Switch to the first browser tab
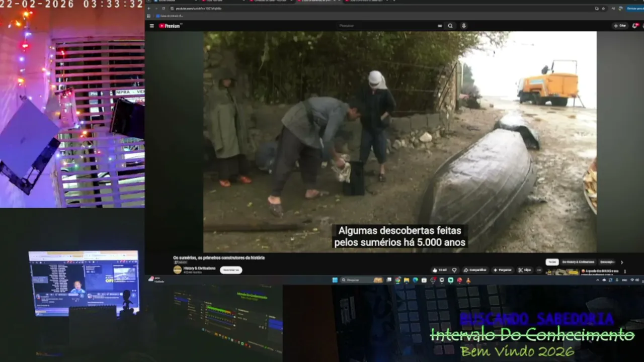This screenshot has width=644, height=362. click(x=175, y=2)
